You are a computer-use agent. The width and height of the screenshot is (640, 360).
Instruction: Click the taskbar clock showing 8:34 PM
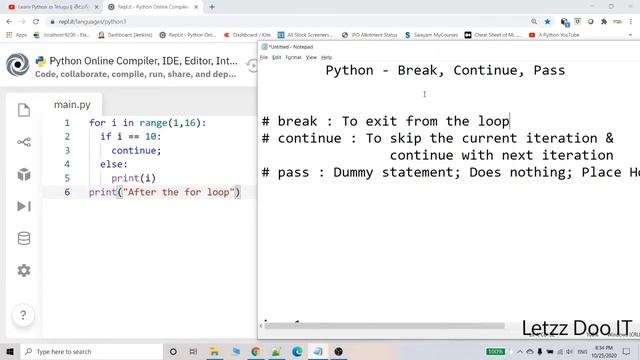click(604, 351)
